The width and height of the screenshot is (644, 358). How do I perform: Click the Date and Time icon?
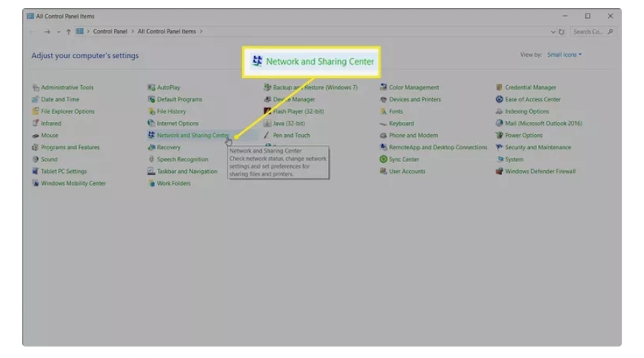[x=36, y=99]
